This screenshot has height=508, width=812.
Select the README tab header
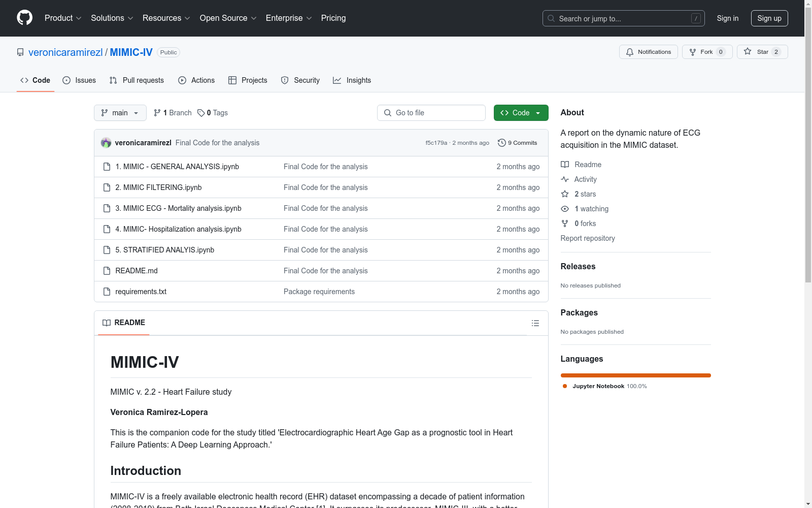point(124,323)
